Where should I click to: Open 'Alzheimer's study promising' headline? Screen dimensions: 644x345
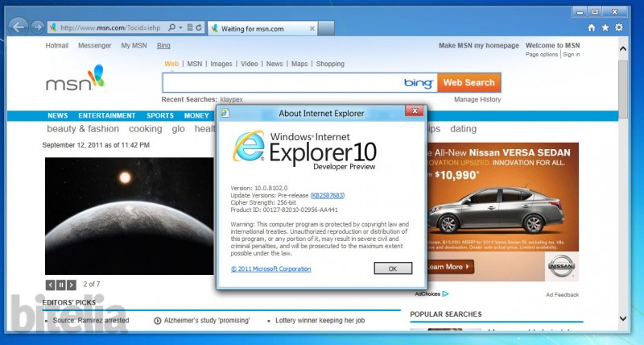pyautogui.click(x=207, y=320)
